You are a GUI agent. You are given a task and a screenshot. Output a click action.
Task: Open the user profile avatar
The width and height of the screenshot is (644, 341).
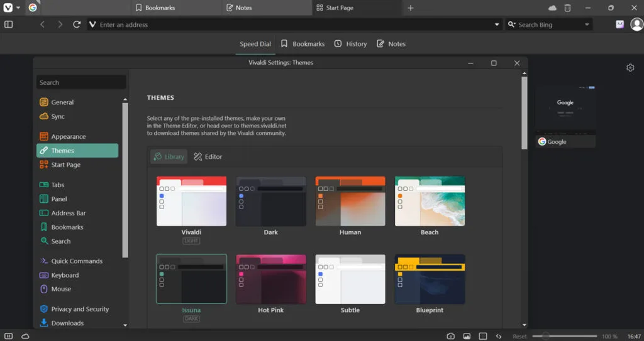click(x=637, y=24)
